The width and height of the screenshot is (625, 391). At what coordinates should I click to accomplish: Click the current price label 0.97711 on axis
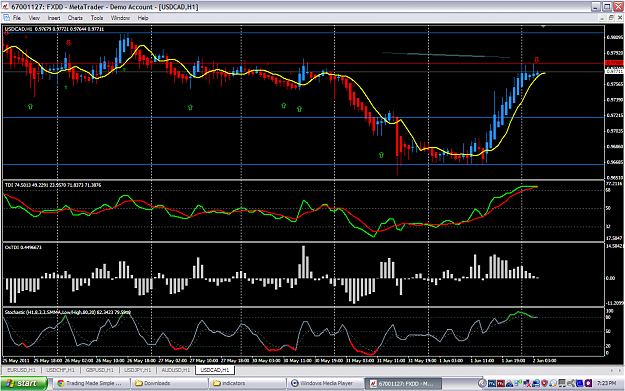(x=614, y=71)
